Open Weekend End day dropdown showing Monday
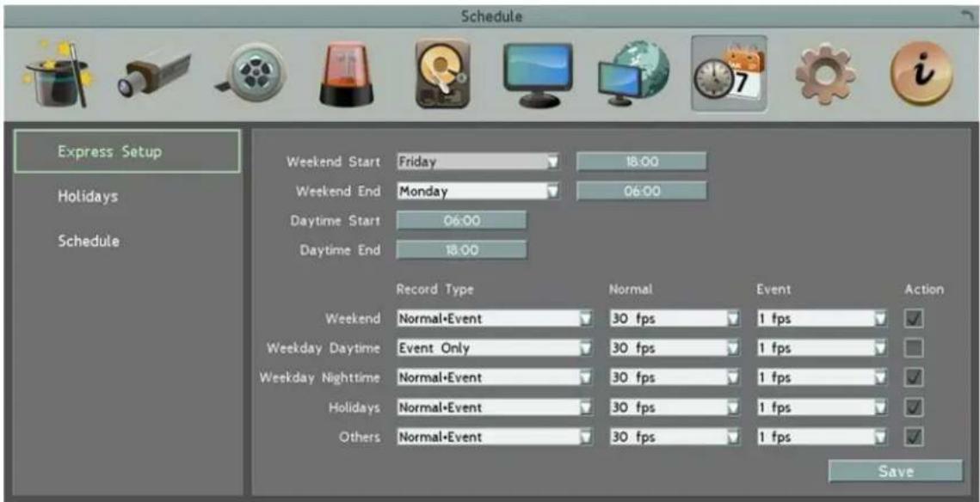The width and height of the screenshot is (980, 502). tap(478, 192)
